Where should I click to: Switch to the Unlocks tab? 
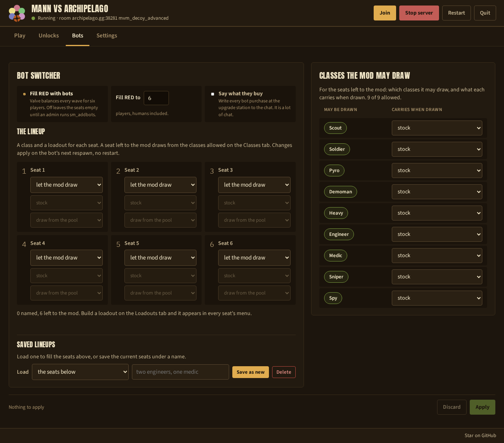(49, 36)
